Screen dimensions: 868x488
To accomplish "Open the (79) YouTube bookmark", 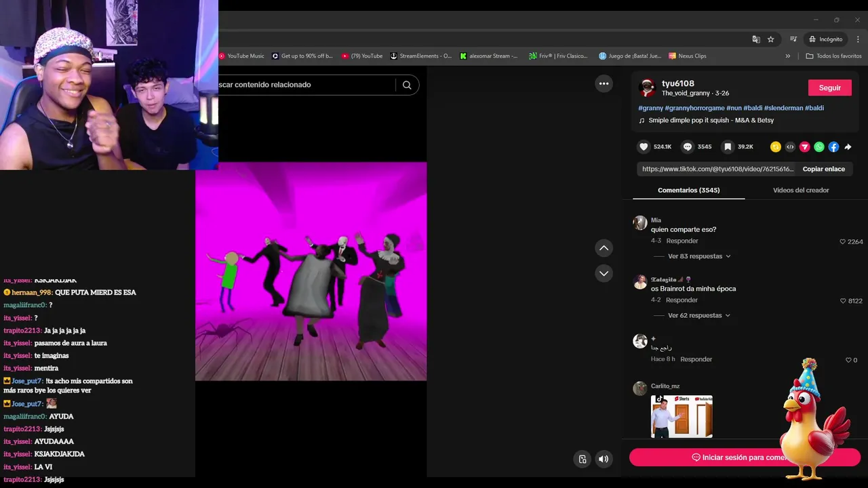I will [x=362, y=56].
